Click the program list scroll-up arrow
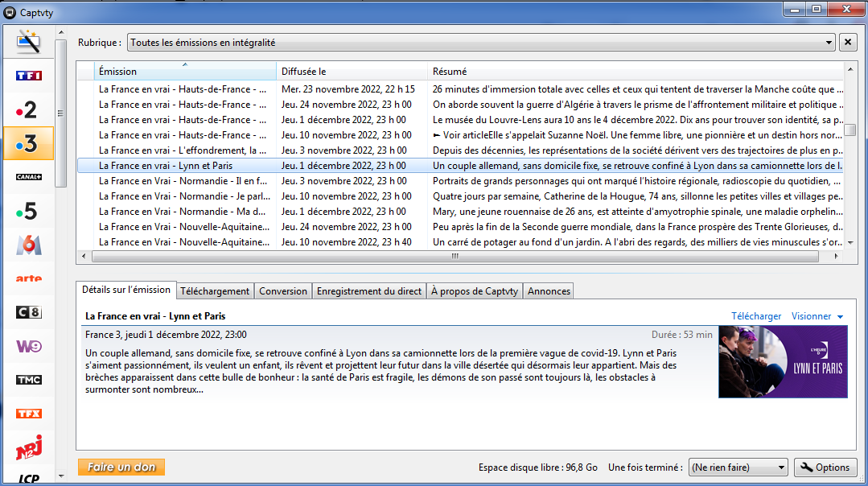Screen dimensions: 868x486 pyautogui.click(x=849, y=69)
